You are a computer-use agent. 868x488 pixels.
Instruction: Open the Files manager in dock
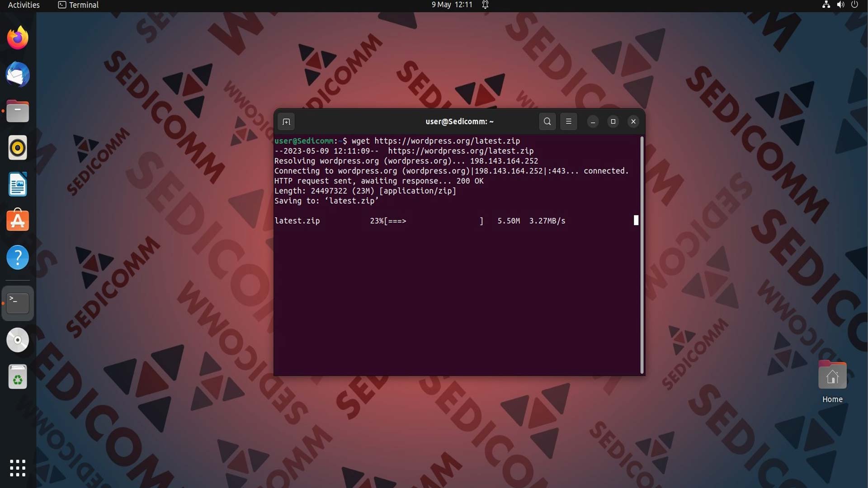tap(18, 111)
